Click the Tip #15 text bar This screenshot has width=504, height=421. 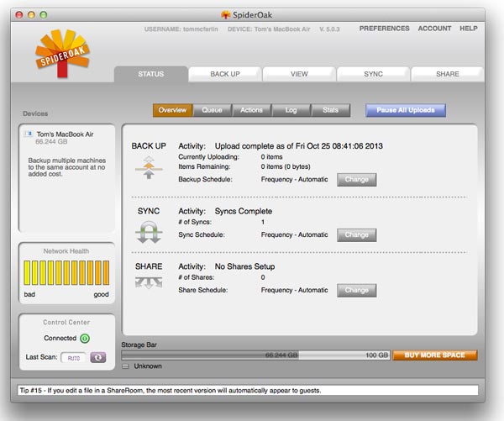(x=248, y=391)
